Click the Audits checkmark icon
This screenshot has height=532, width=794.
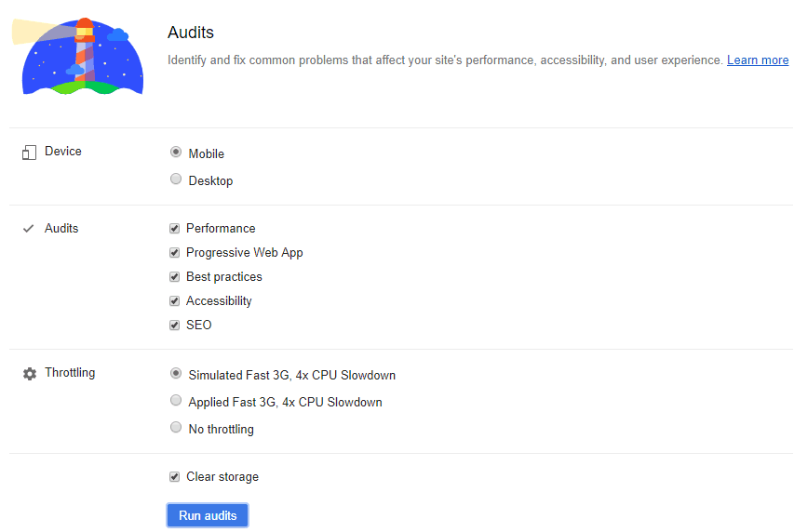(29, 229)
